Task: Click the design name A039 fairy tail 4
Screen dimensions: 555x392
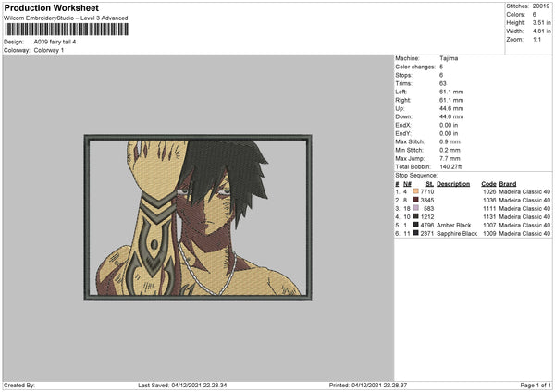Action: pos(55,42)
